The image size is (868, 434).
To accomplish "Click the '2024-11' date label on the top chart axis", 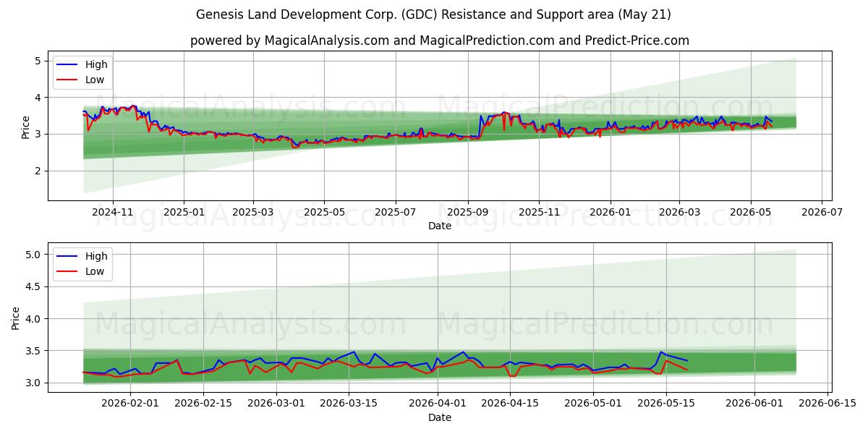I will tap(113, 213).
